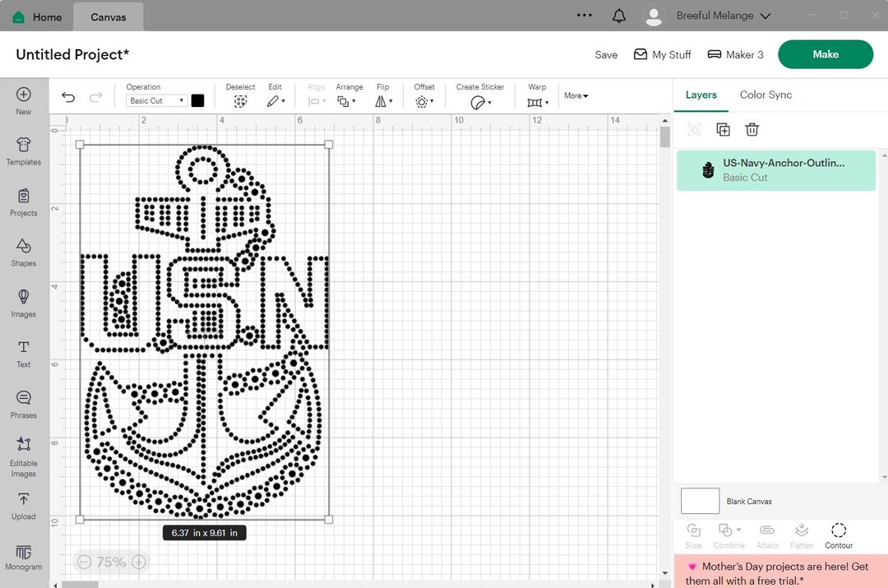Go to the Home tab
Image resolution: width=888 pixels, height=588 pixels.
pyautogui.click(x=36, y=16)
